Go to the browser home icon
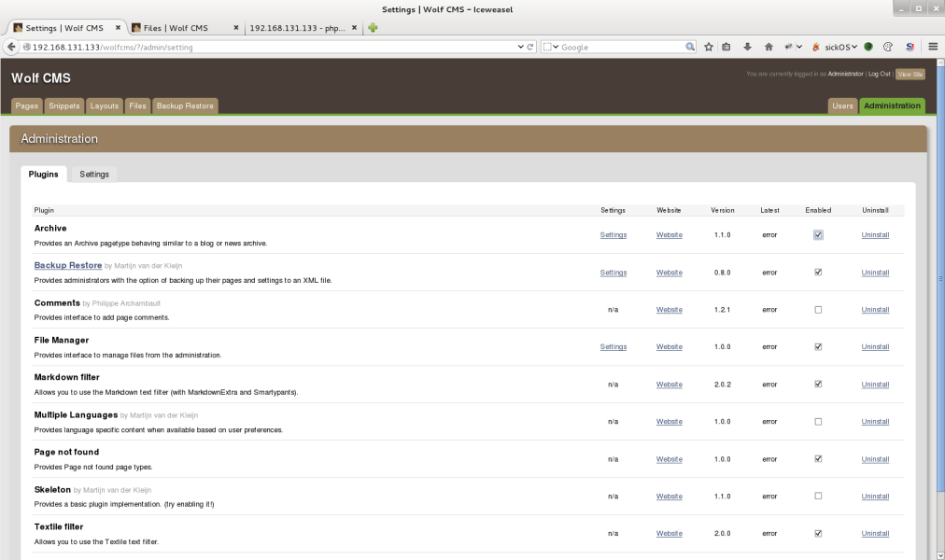Image resolution: width=945 pixels, height=560 pixels. click(769, 47)
